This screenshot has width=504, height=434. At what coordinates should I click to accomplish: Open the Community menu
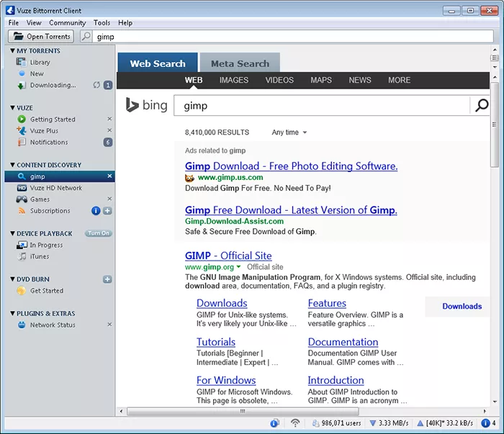pos(68,23)
